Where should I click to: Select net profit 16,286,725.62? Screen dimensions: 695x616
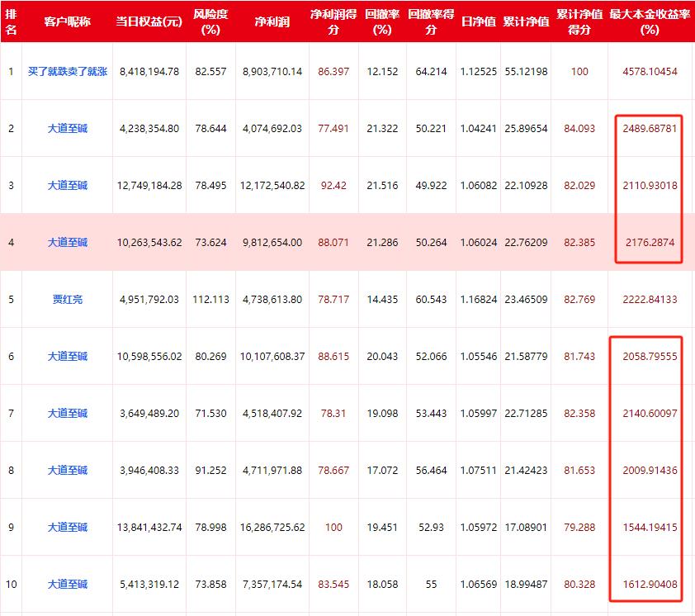click(x=272, y=528)
